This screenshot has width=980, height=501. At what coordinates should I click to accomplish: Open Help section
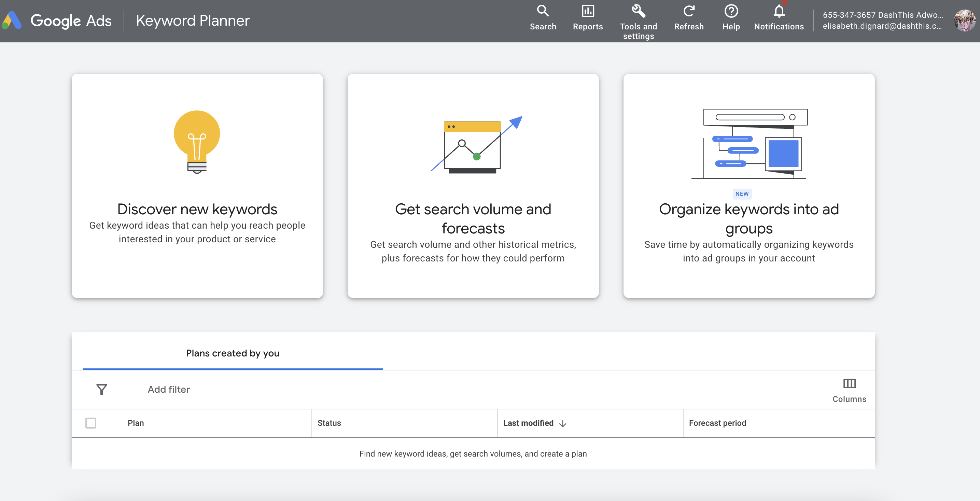(730, 20)
